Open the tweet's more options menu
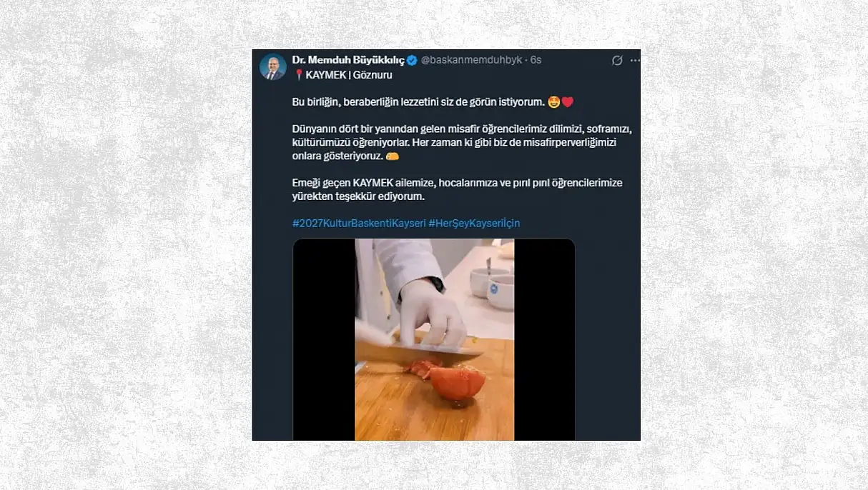 [x=635, y=61]
